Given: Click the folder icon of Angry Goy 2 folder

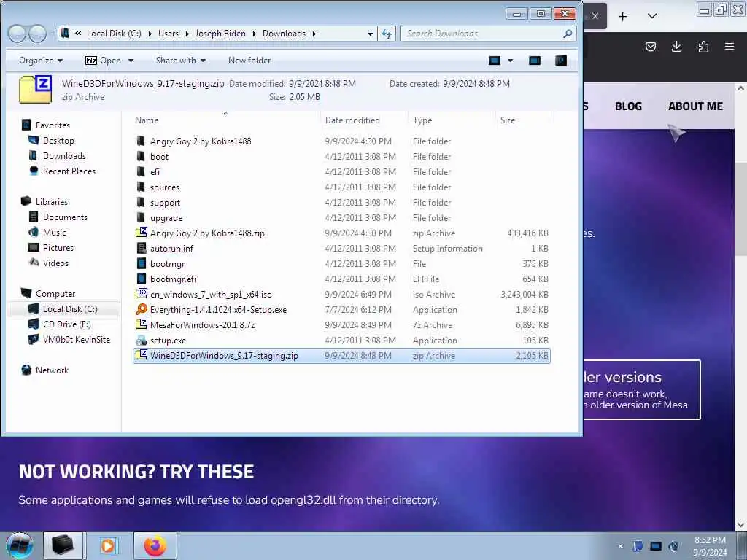Looking at the screenshot, I should [141, 141].
